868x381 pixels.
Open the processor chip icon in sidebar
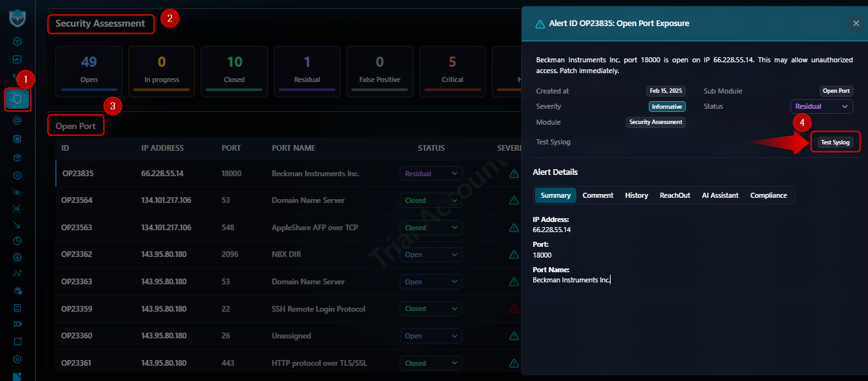17,137
